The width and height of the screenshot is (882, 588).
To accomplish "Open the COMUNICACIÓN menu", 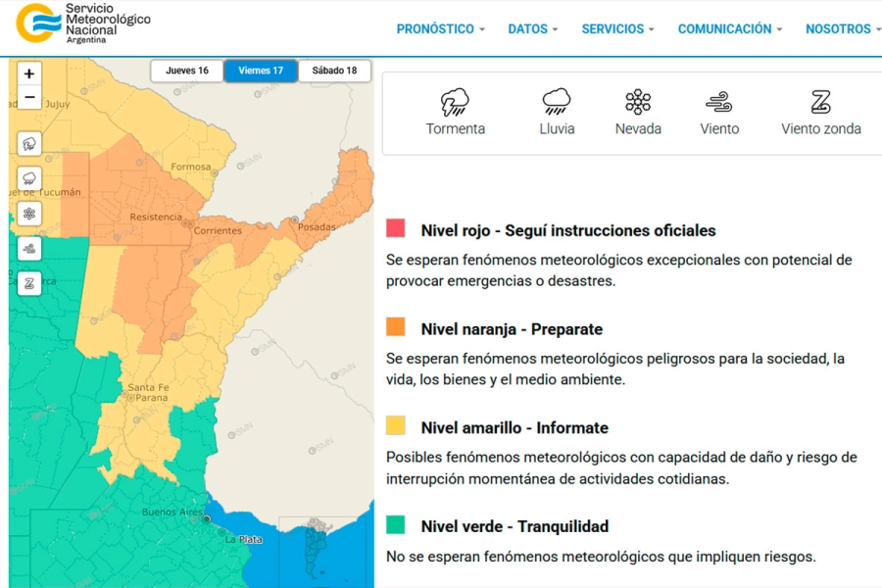I will pos(729,29).
